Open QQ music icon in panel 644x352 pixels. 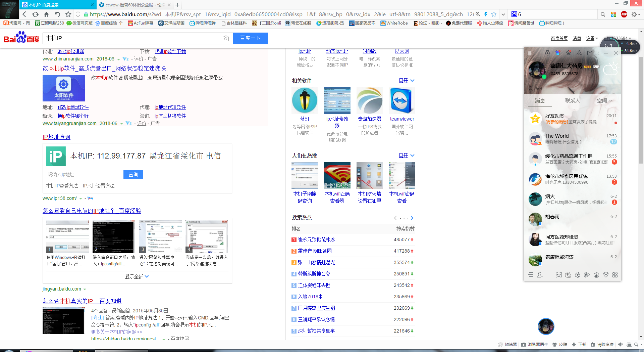[x=596, y=275]
